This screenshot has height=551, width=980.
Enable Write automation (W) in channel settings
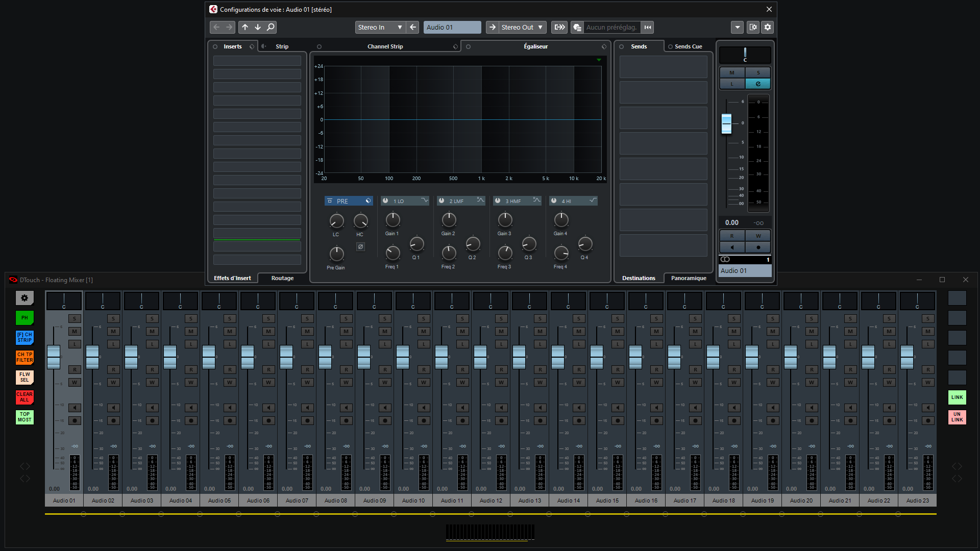click(x=758, y=236)
